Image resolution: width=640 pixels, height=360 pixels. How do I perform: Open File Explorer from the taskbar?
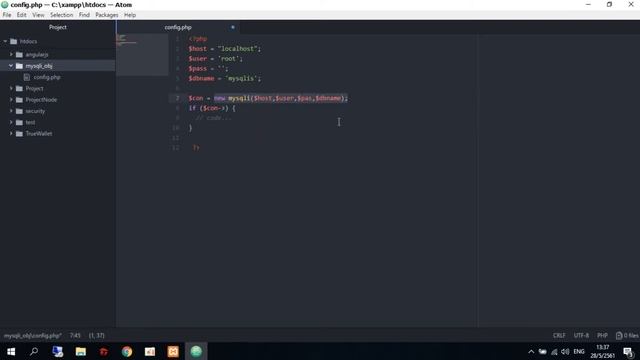pyautogui.click(x=80, y=351)
